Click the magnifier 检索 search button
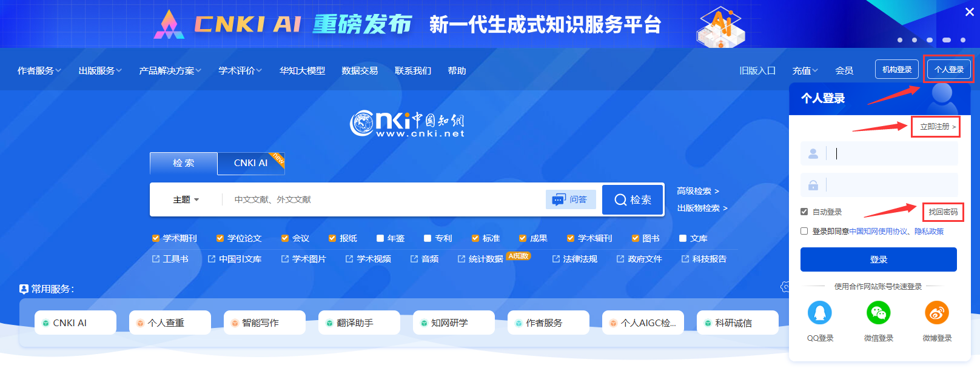Image resolution: width=980 pixels, height=368 pixels. pyautogui.click(x=633, y=199)
